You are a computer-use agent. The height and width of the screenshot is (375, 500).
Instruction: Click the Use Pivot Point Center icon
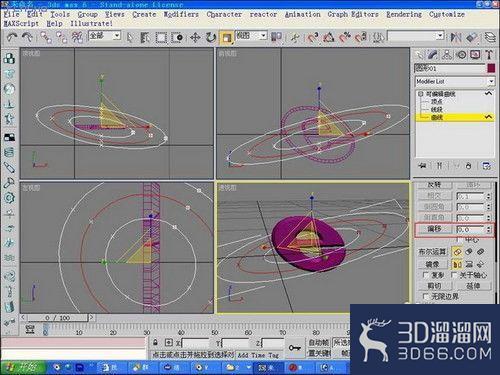pos(276,37)
